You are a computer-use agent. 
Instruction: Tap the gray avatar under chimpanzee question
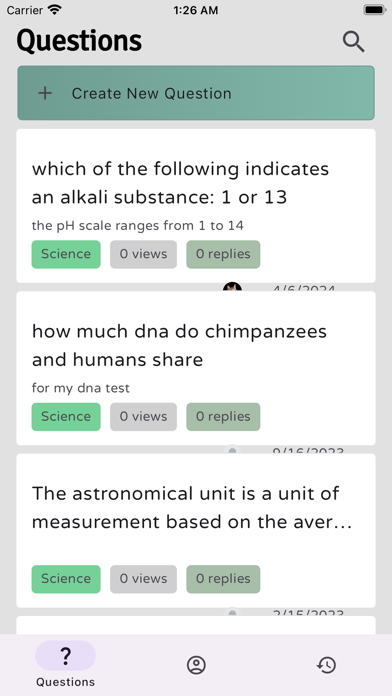click(x=232, y=449)
